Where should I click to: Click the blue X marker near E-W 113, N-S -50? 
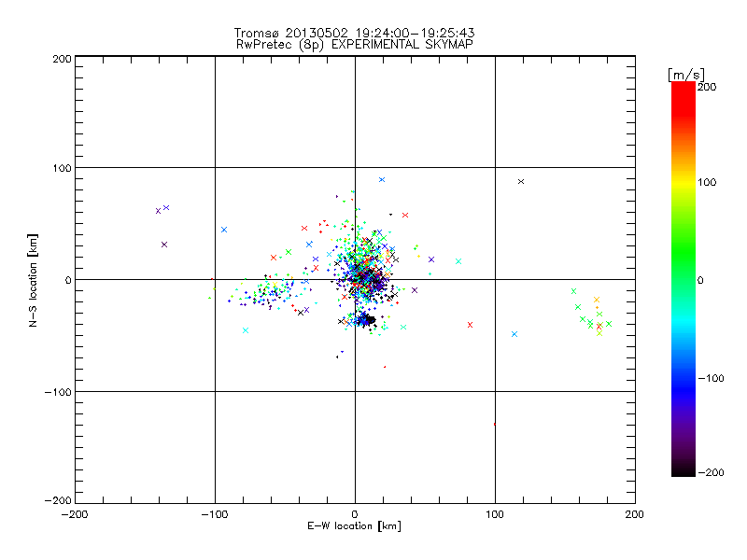(514, 334)
